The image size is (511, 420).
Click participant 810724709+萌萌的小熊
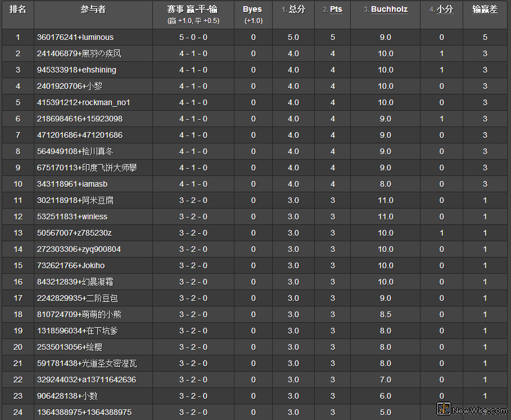pyautogui.click(x=79, y=314)
